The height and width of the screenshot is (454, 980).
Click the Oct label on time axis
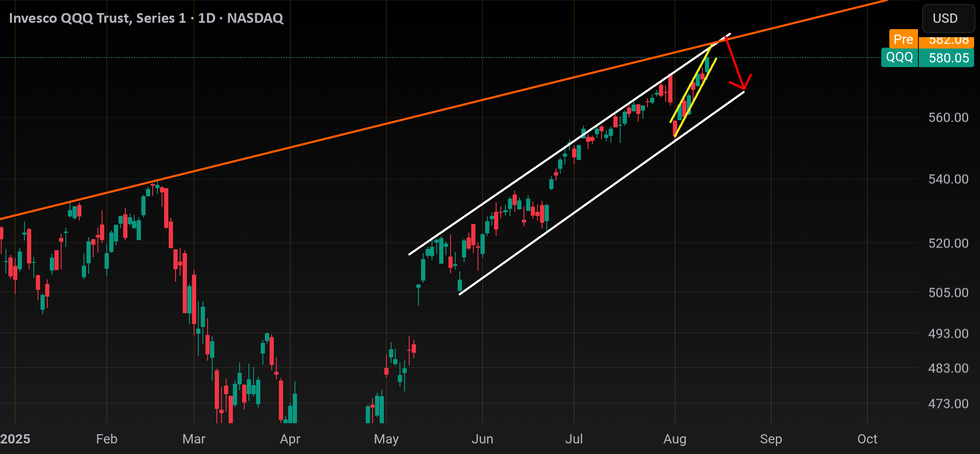point(867,439)
